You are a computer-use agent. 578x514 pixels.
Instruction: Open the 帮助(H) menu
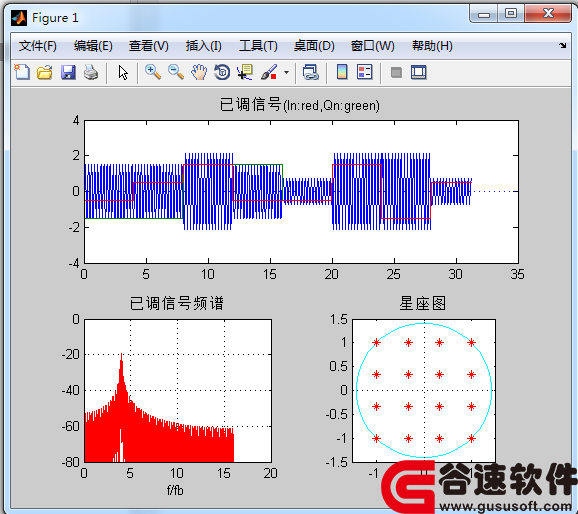point(432,46)
